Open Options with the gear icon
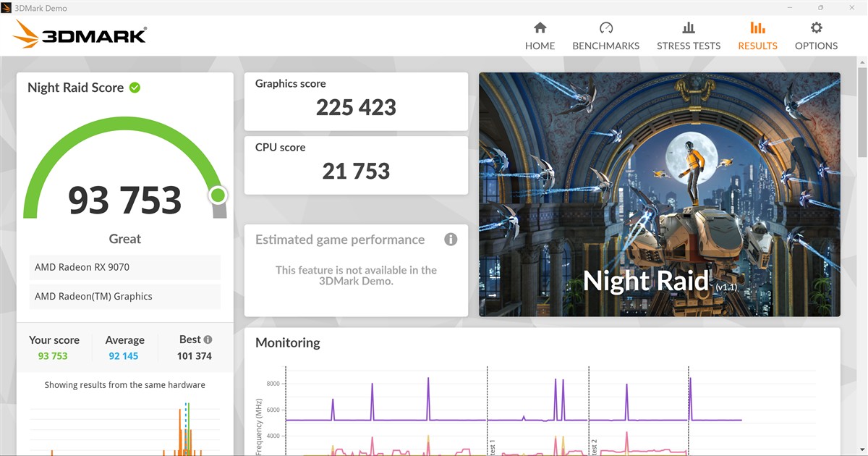This screenshot has width=868, height=456. coord(816,28)
